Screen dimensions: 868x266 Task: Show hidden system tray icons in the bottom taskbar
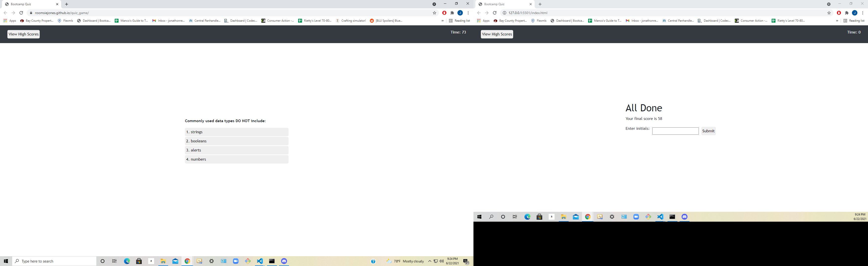(x=430, y=261)
